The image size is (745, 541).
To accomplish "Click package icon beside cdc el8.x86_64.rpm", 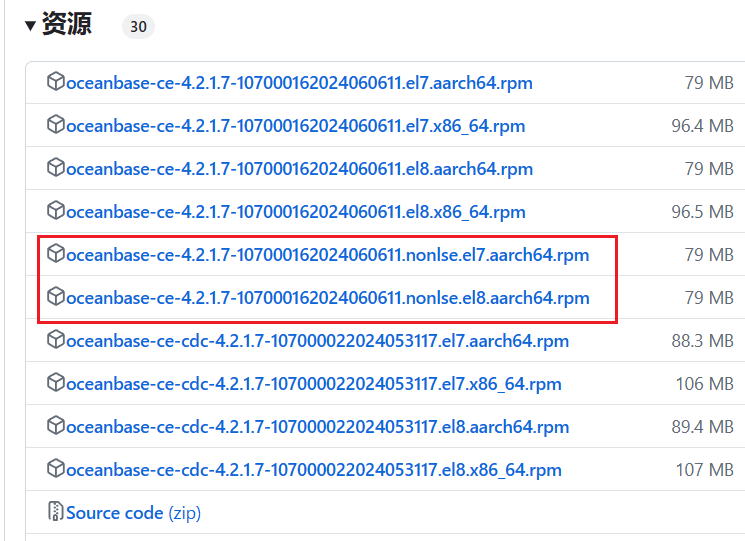I will (x=56, y=468).
